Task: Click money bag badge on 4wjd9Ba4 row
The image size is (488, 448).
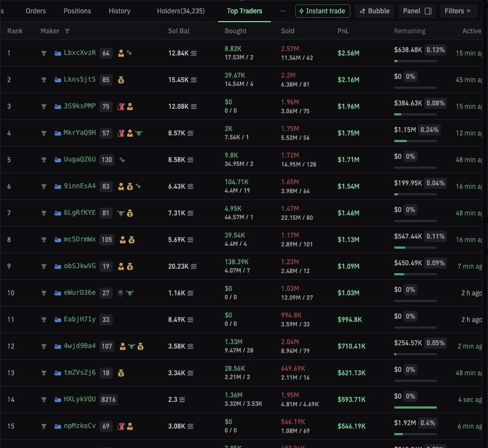Action: (x=140, y=346)
